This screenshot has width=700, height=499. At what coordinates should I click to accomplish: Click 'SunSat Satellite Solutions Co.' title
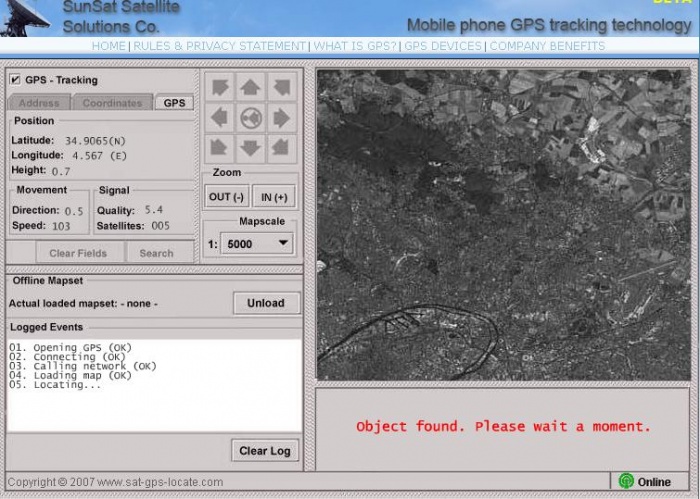[x=121, y=17]
